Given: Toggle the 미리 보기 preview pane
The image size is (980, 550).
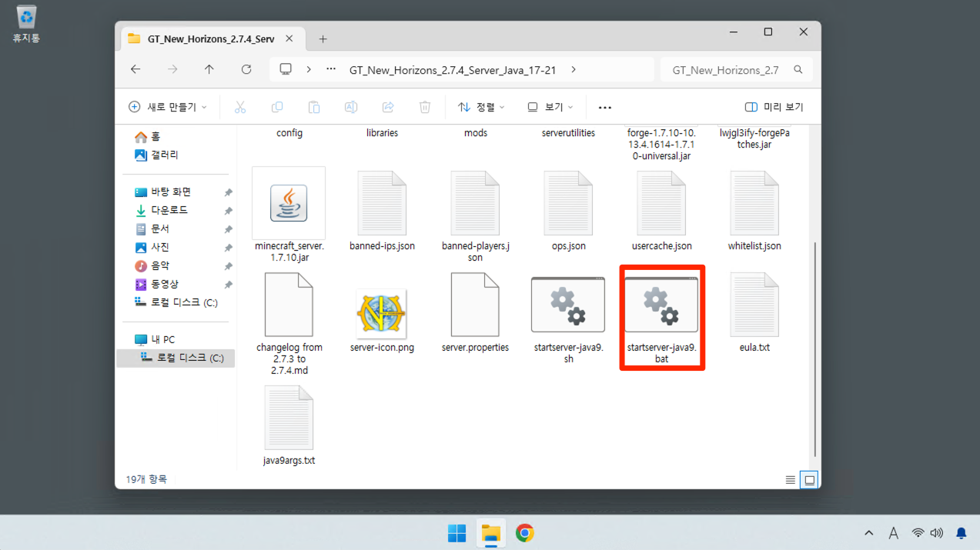Looking at the screenshot, I should tap(774, 107).
